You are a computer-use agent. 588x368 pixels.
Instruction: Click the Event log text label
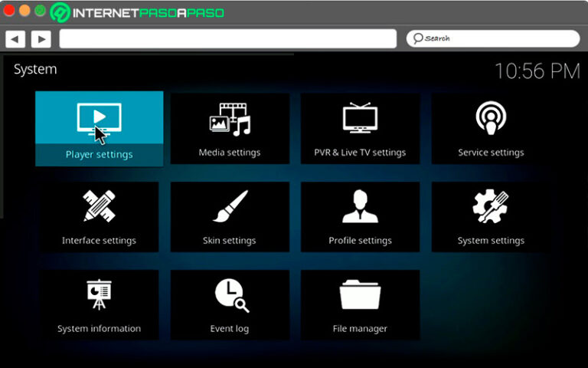point(230,329)
